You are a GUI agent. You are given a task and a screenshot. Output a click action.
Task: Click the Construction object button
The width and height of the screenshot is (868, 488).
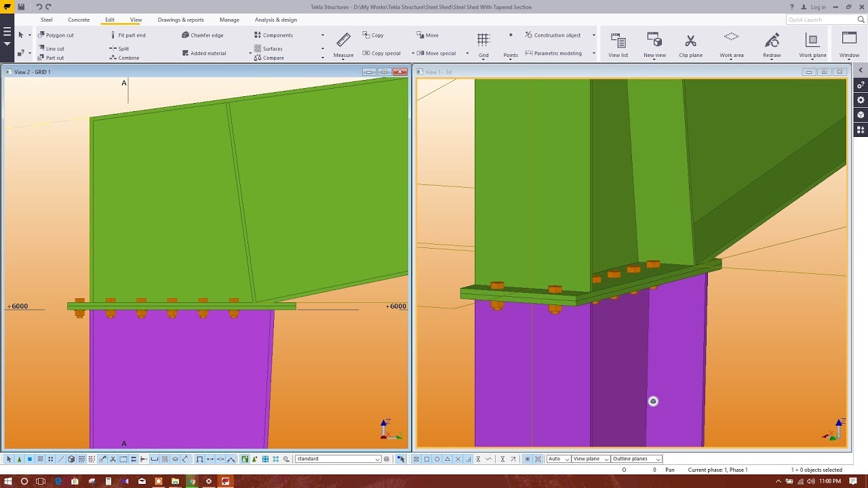[x=557, y=35]
